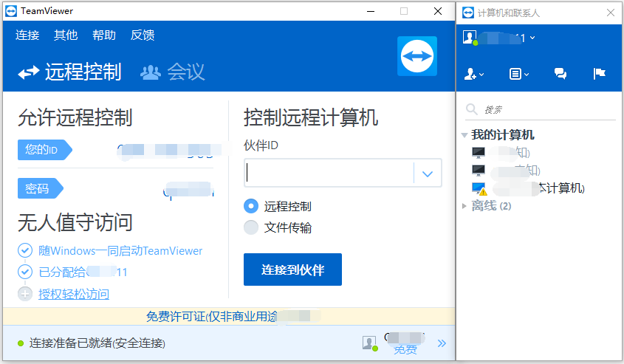Open the 反馈 menu
624x364 pixels.
[x=143, y=35]
